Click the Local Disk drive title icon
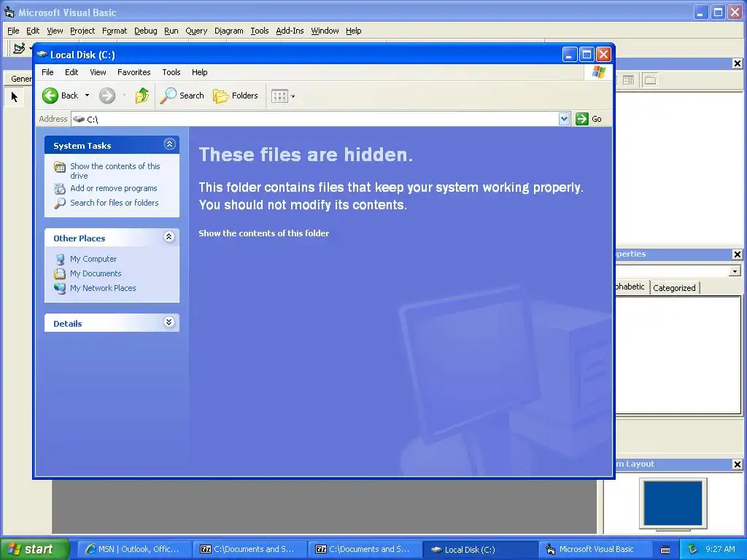The image size is (747, 560). [x=42, y=54]
